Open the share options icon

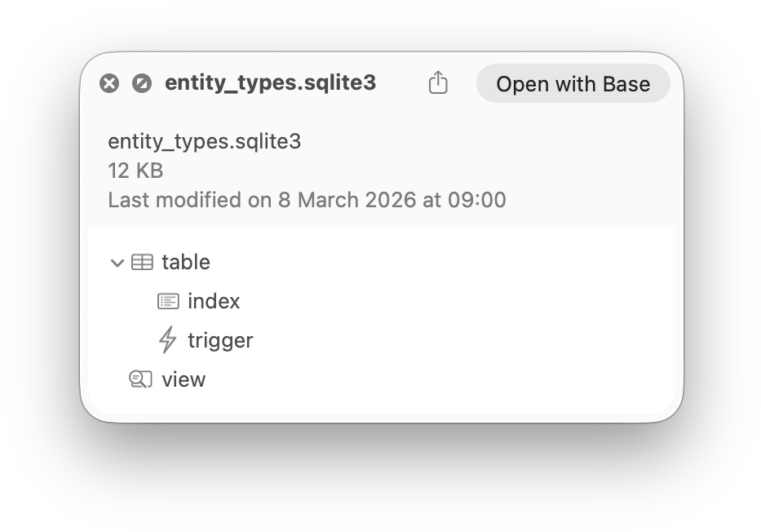(x=438, y=82)
